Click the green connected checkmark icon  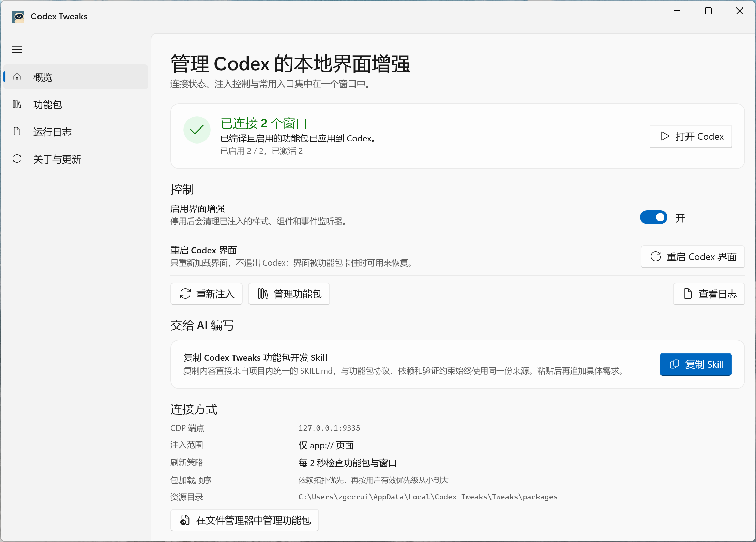197,130
